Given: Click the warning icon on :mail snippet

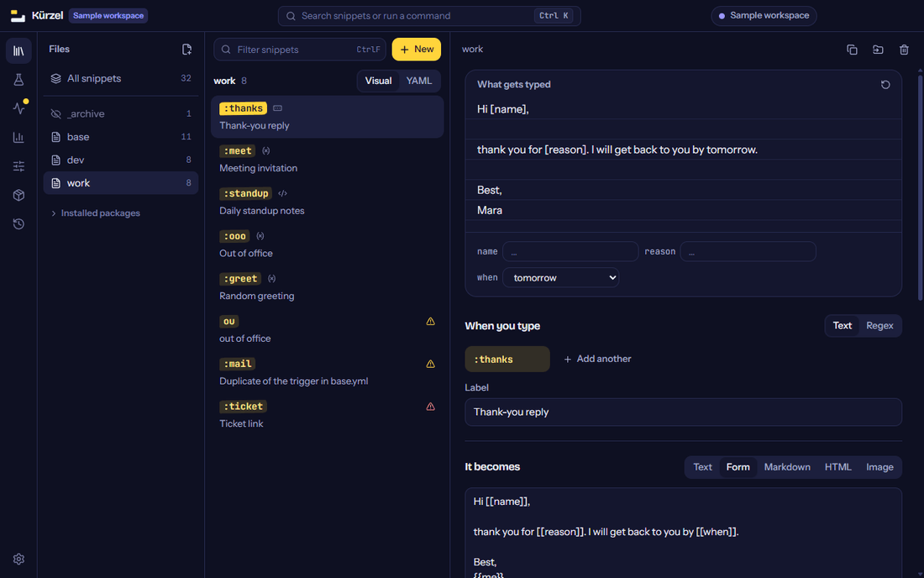Looking at the screenshot, I should pyautogui.click(x=431, y=364).
